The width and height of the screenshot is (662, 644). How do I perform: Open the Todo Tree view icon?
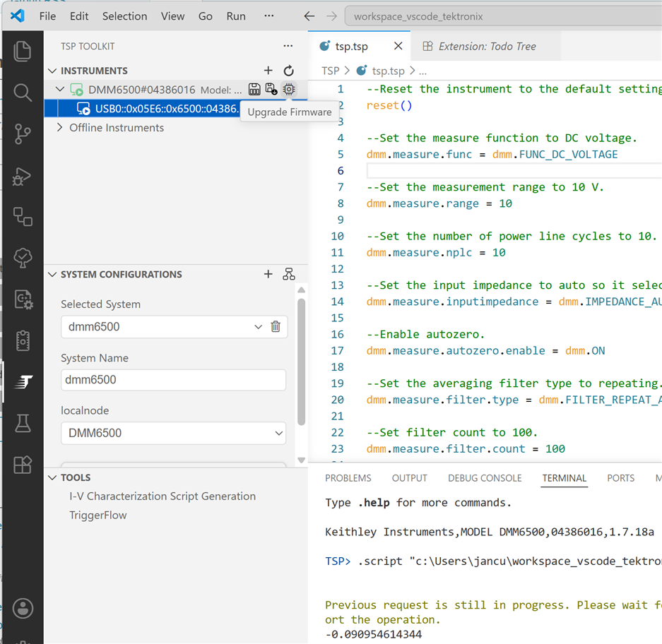pos(23,258)
